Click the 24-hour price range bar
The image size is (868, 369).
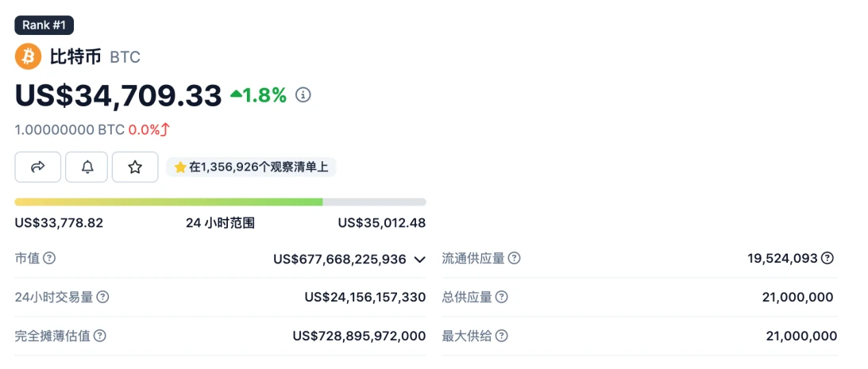(x=220, y=202)
